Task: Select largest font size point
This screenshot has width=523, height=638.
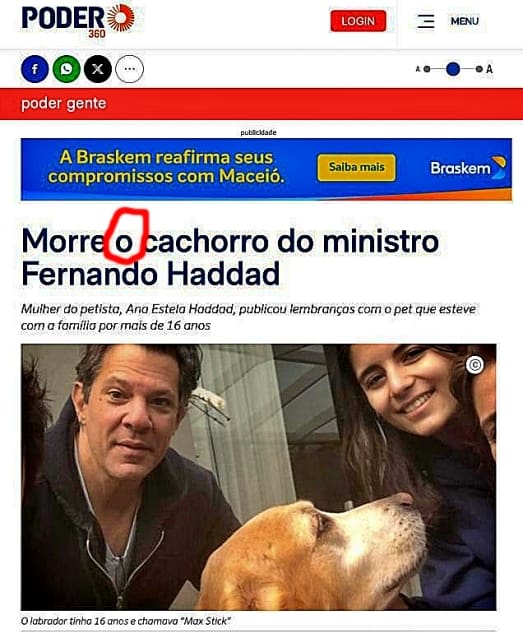Action: point(479,69)
